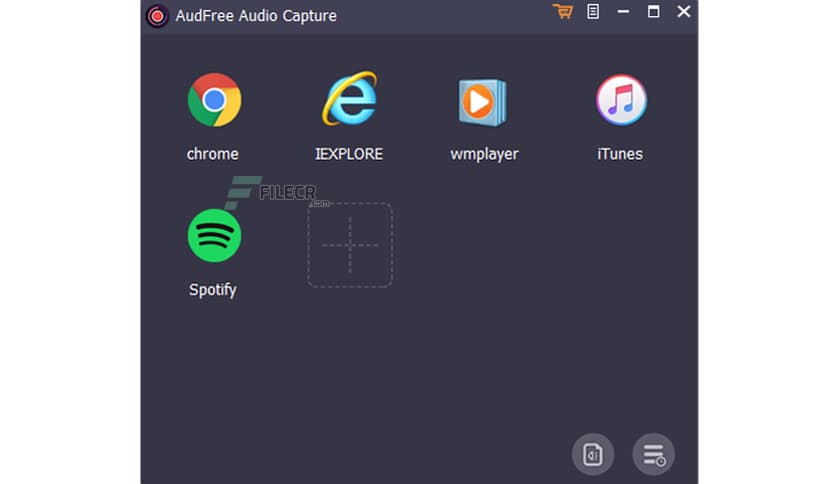Open the wmplayer media player icon
The width and height of the screenshot is (836, 484).
tap(483, 102)
